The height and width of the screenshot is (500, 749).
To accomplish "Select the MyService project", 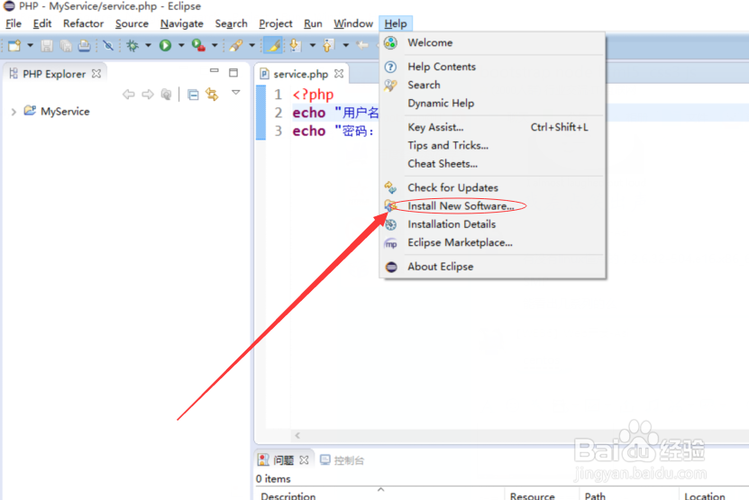I will point(65,111).
